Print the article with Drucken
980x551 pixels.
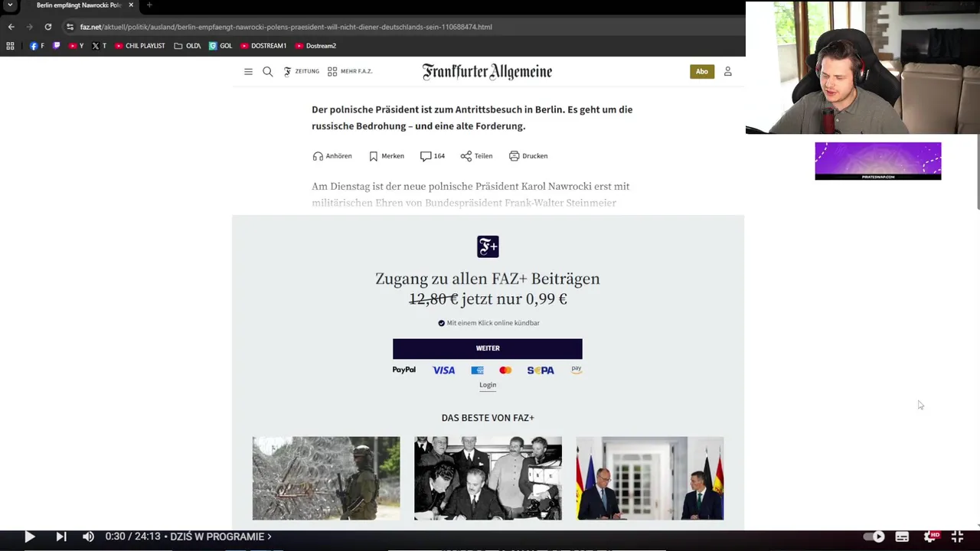coord(528,156)
